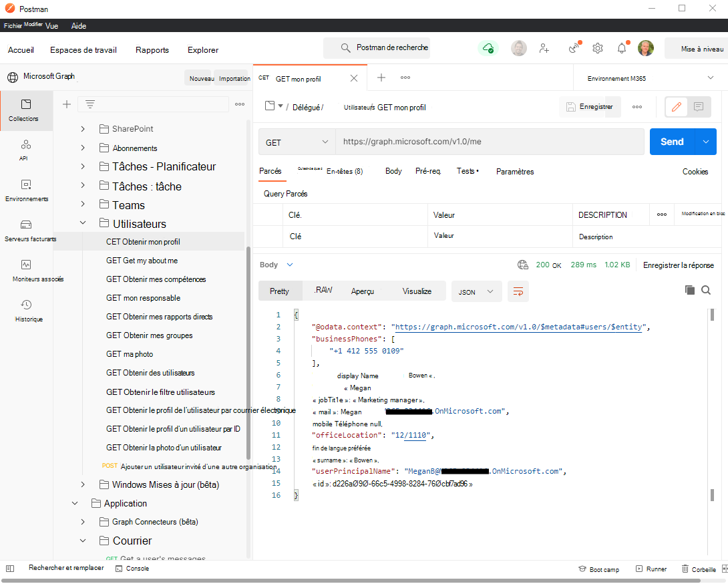728x584 pixels.
Task: Search within the response using the magnifier icon
Action: [x=706, y=290]
